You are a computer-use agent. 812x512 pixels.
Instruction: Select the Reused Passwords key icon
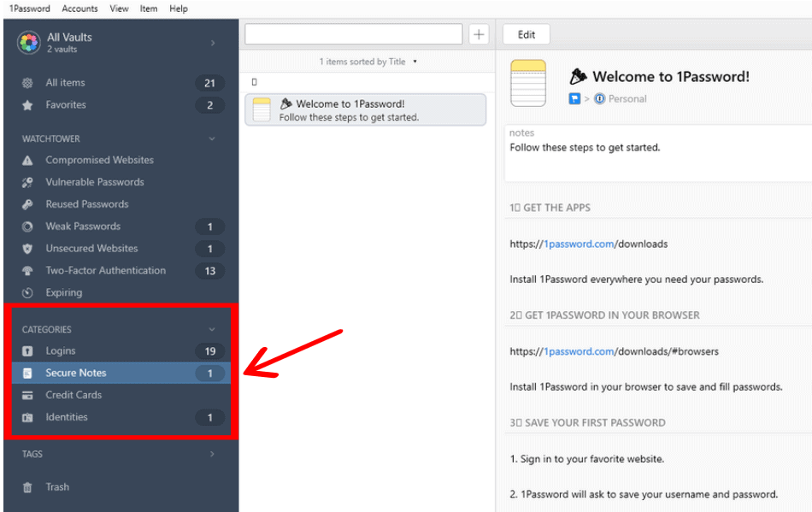pyautogui.click(x=28, y=204)
